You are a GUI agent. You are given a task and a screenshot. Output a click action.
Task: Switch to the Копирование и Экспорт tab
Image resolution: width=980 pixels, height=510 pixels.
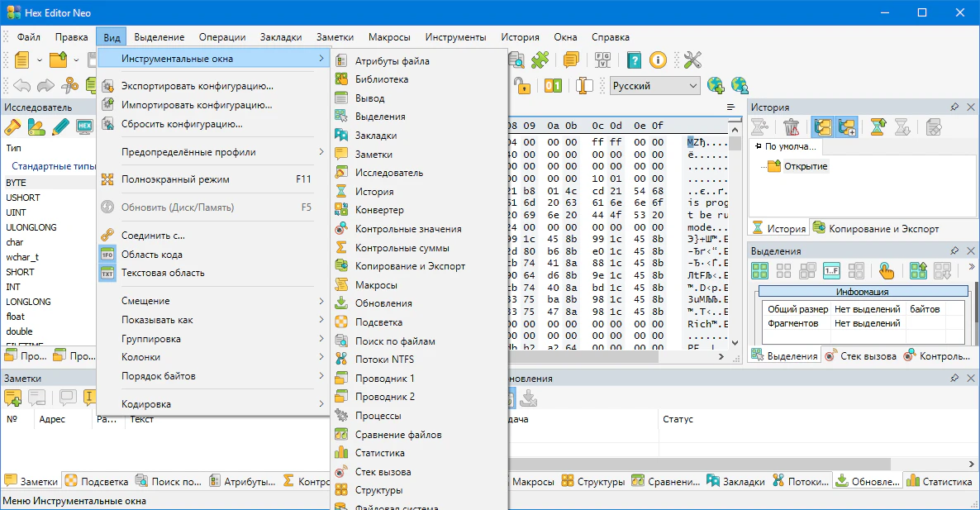coord(876,229)
